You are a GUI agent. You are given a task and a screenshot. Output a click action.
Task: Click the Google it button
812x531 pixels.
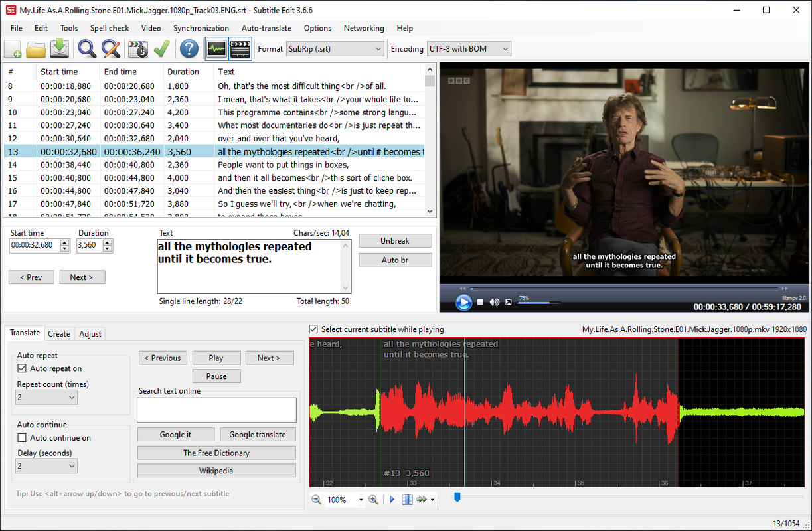point(176,435)
